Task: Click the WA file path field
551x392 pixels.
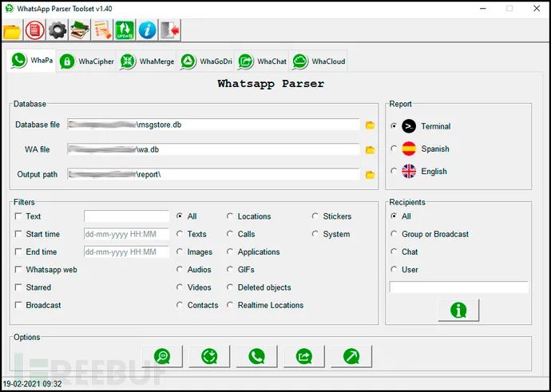Action: click(x=214, y=149)
